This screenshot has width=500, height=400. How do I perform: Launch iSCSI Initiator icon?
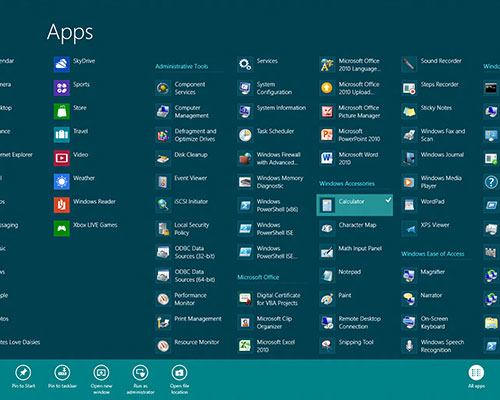click(x=163, y=205)
